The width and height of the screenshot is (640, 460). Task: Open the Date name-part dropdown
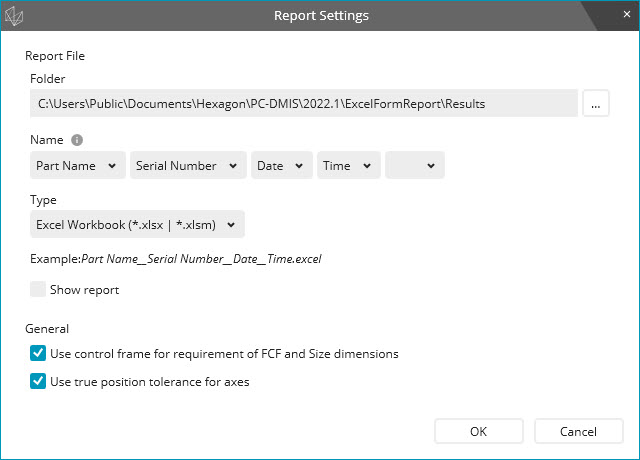tap(282, 166)
